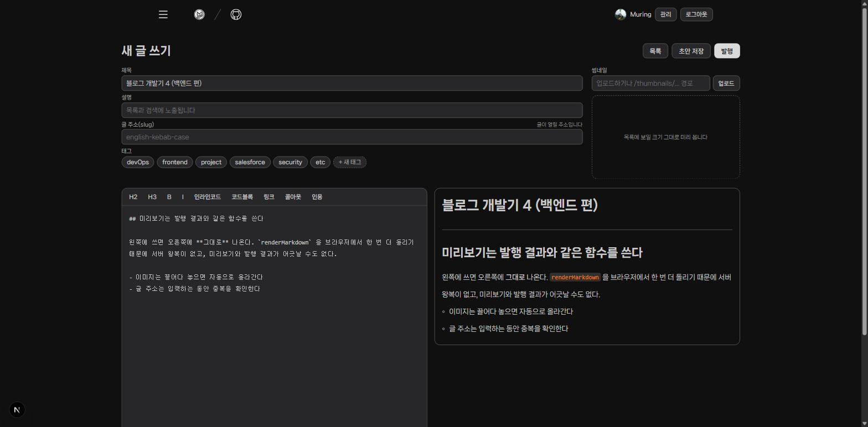The height and width of the screenshot is (427, 868).
Task: Click the M logo icon in header
Action: (x=199, y=14)
